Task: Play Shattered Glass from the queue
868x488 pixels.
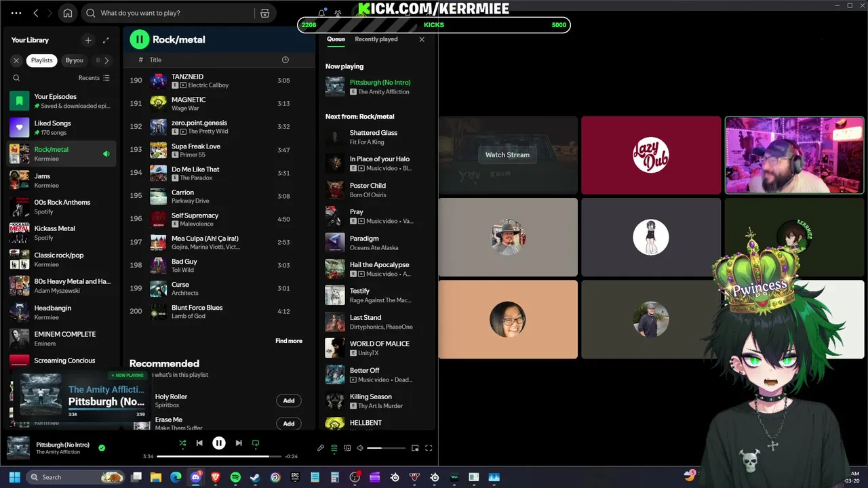Action: [377, 137]
